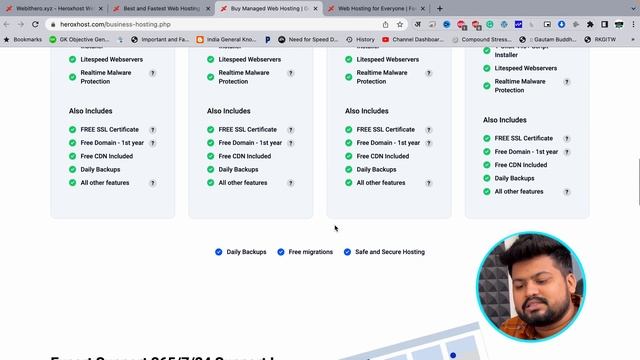This screenshot has height=360, width=640.
Task: Click Litespeed Webservers in third card
Action: coord(388,60)
